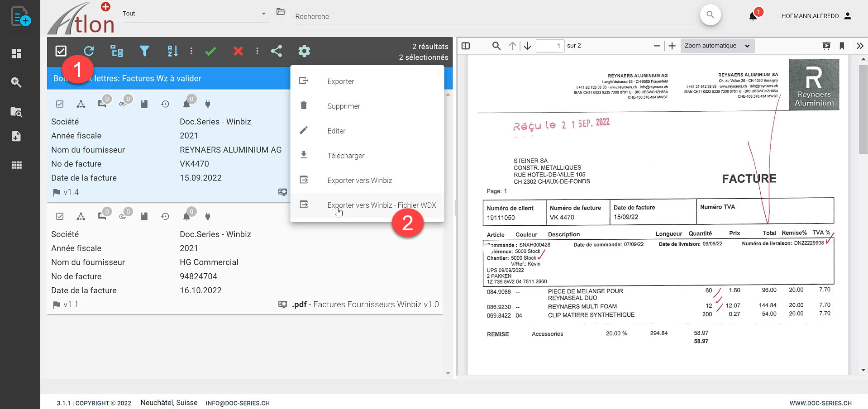This screenshot has height=409, width=868.
Task: Click the PDF bookmark icon
Action: click(x=842, y=46)
